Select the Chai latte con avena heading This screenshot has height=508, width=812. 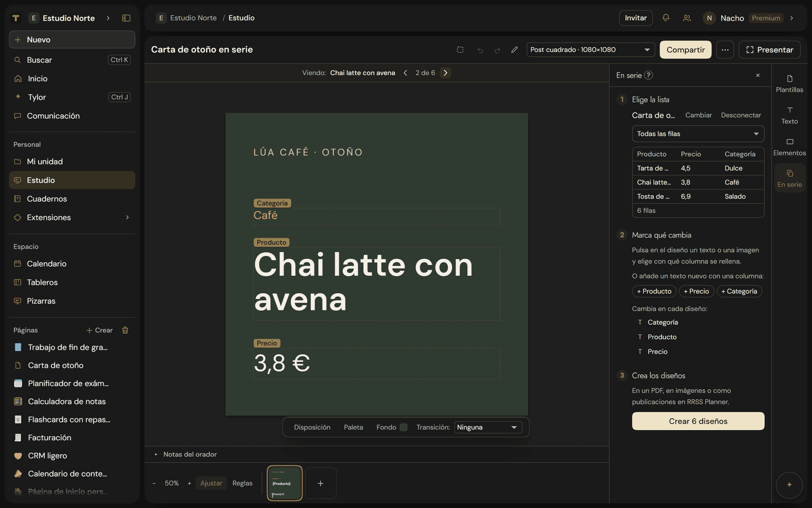pyautogui.click(x=377, y=283)
